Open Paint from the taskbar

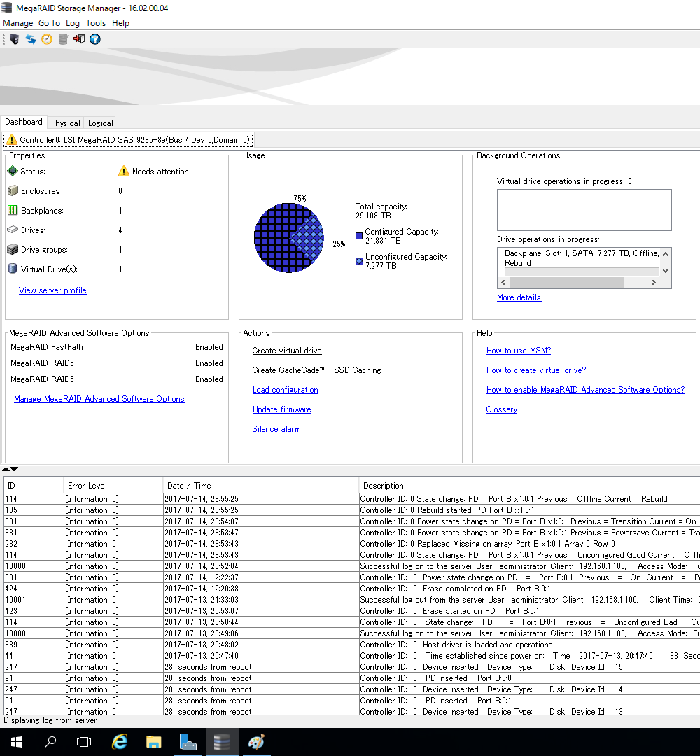[x=256, y=742]
